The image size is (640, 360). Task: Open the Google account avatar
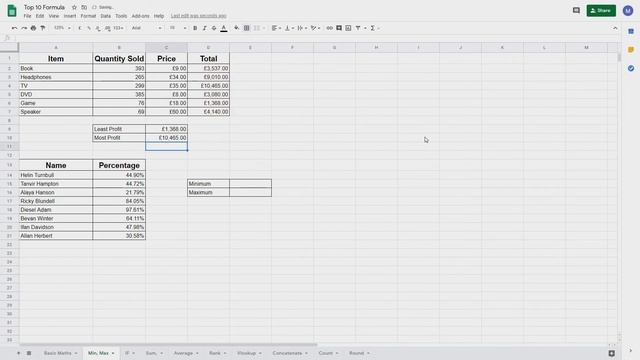point(628,11)
